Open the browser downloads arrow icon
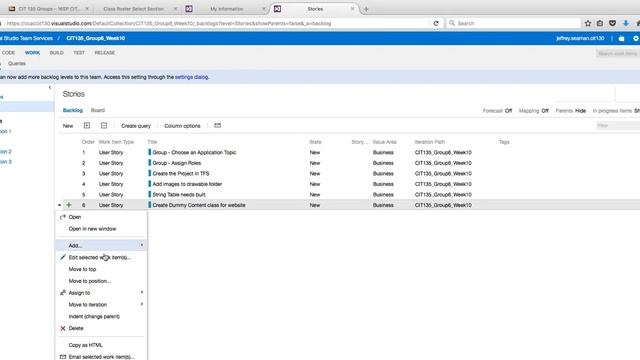Viewport: 640px width, 360px height. click(x=626, y=23)
